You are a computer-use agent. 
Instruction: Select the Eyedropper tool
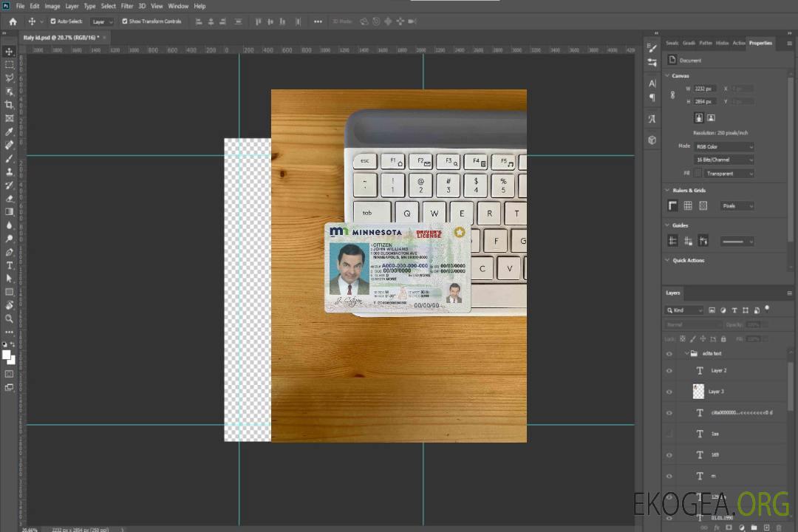(x=10, y=132)
